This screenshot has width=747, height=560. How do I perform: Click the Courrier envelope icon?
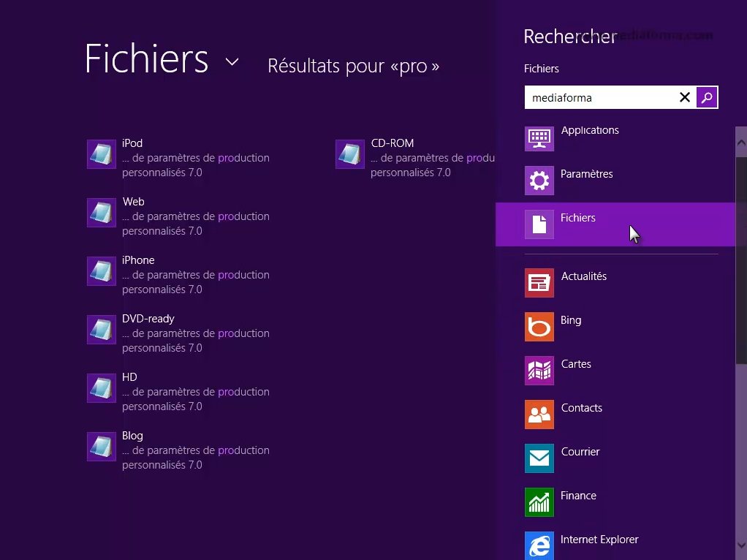click(x=539, y=458)
